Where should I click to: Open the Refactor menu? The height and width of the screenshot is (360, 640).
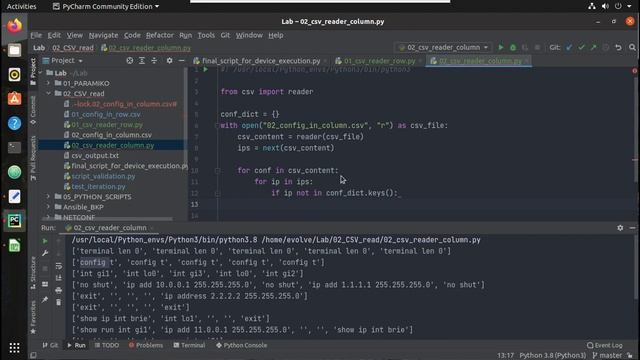point(160,35)
